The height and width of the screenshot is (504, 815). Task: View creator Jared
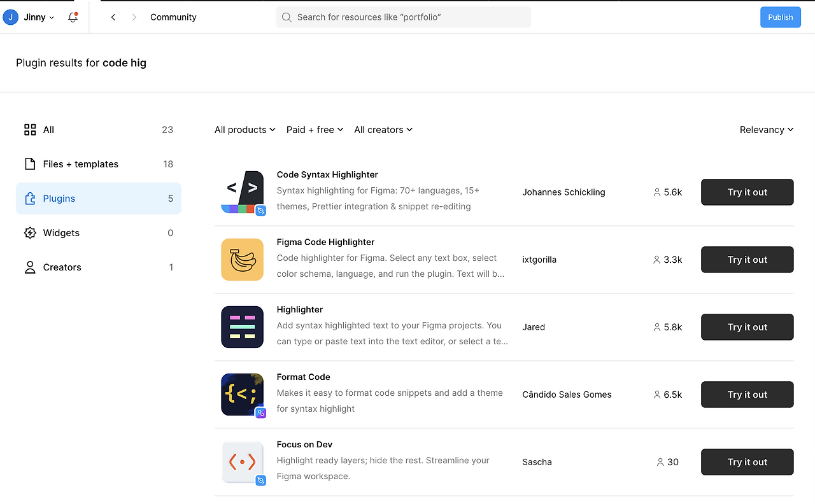[x=534, y=327]
